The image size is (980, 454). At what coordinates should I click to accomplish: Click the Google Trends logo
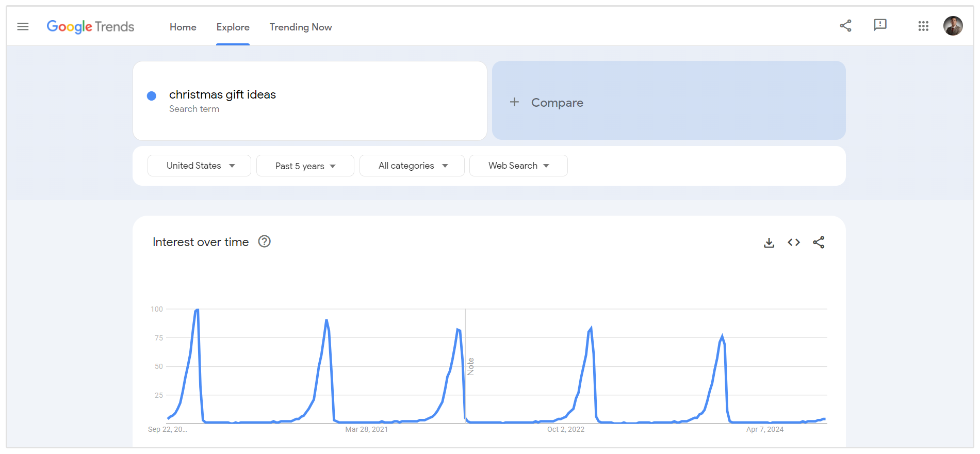[x=90, y=27]
